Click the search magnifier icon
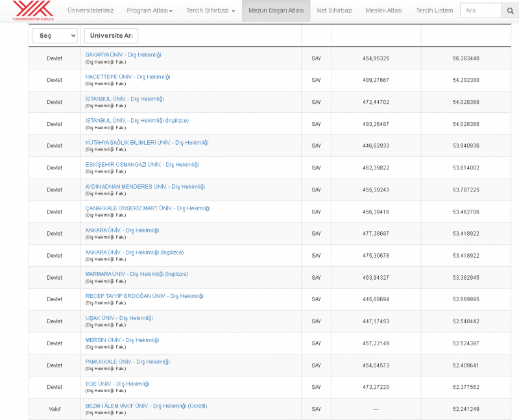Viewport: 519px width, 420px height. (x=511, y=11)
